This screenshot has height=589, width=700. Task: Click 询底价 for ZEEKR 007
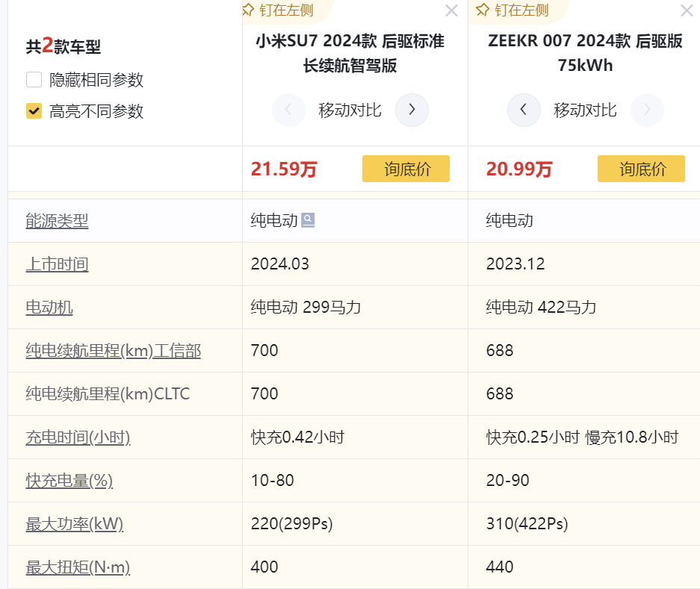pyautogui.click(x=641, y=169)
